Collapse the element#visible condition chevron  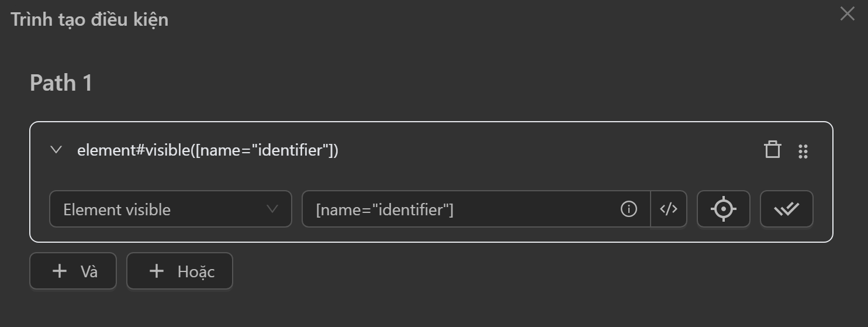56,150
